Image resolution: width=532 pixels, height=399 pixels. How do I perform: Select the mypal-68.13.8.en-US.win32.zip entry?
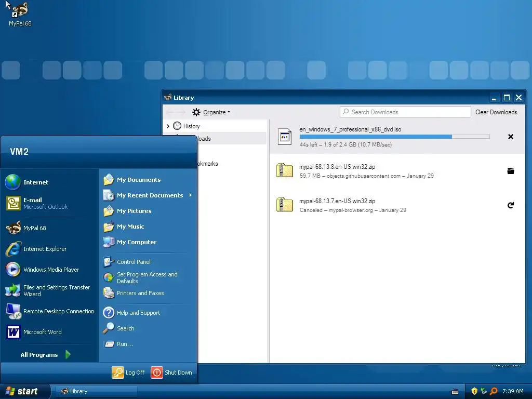coord(397,171)
